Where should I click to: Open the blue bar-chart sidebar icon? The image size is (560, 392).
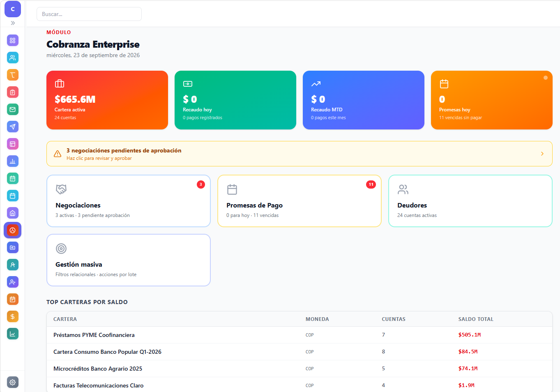[12, 161]
